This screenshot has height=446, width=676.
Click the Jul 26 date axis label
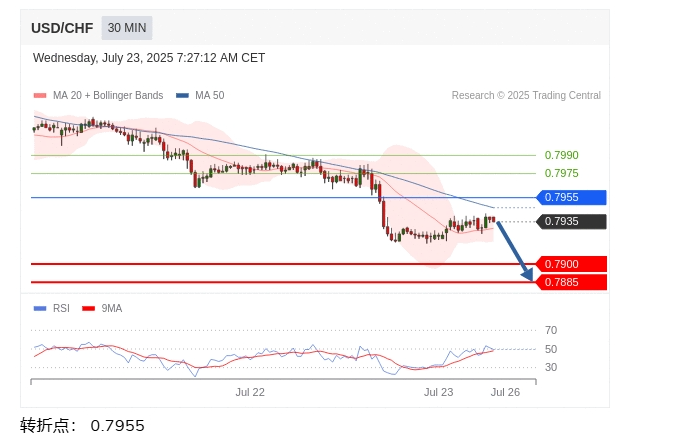[505, 392]
